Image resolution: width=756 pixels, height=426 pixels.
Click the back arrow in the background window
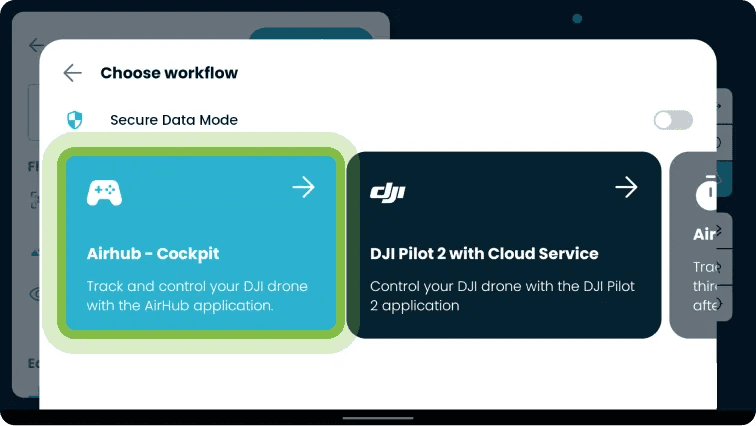tap(36, 45)
